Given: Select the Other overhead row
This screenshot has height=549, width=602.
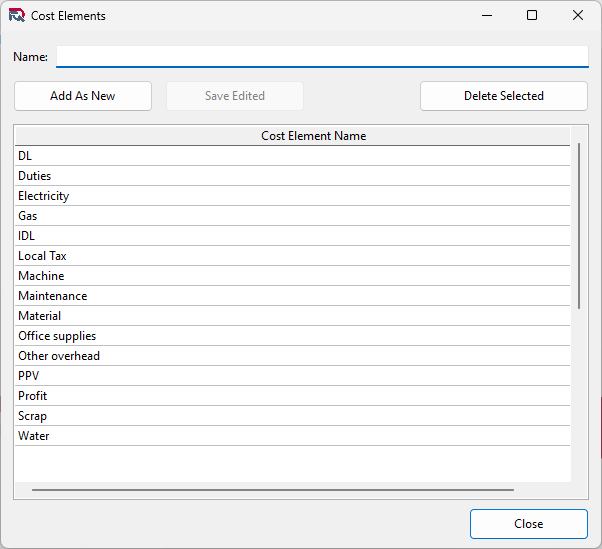Looking at the screenshot, I should pyautogui.click(x=293, y=356).
